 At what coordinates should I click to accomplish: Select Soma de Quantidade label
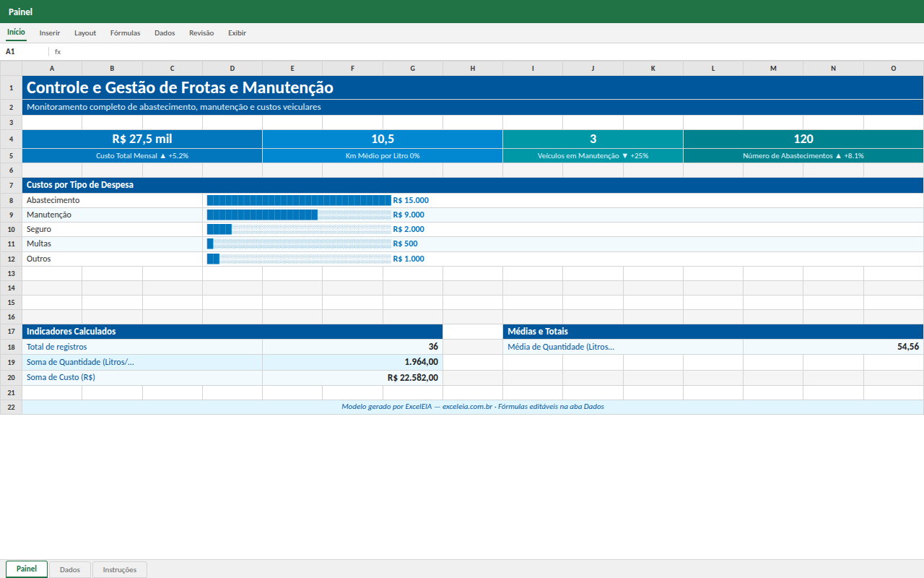pyautogui.click(x=142, y=362)
